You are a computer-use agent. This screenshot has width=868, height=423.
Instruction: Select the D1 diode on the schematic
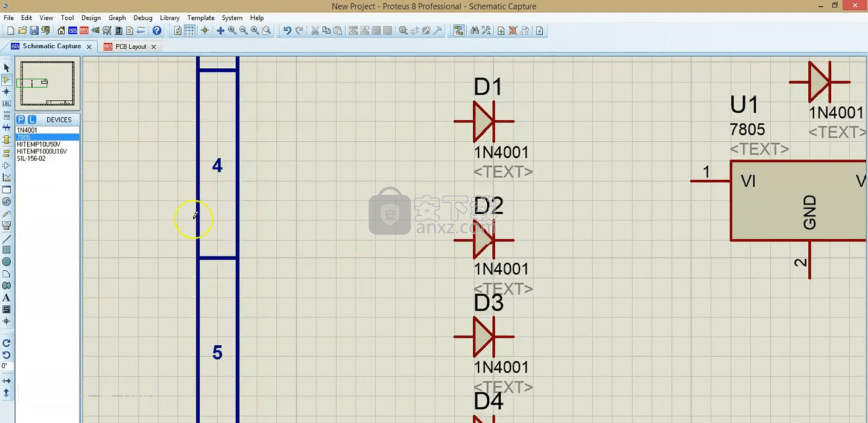[x=484, y=121]
